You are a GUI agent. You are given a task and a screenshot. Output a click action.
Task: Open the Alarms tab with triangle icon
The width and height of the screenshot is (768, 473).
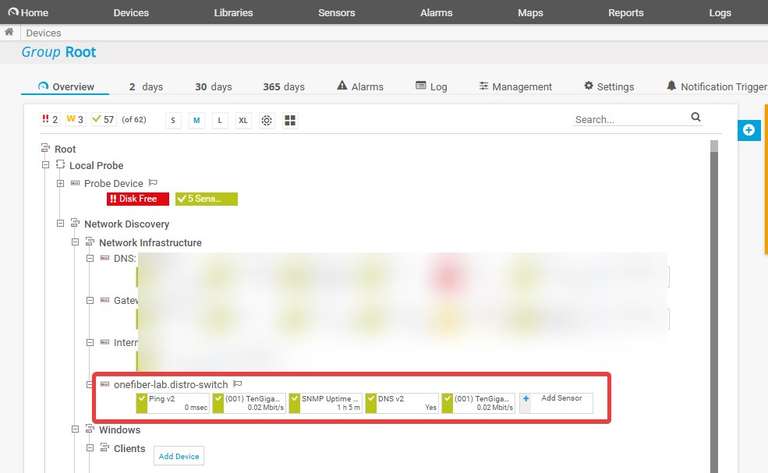[360, 87]
